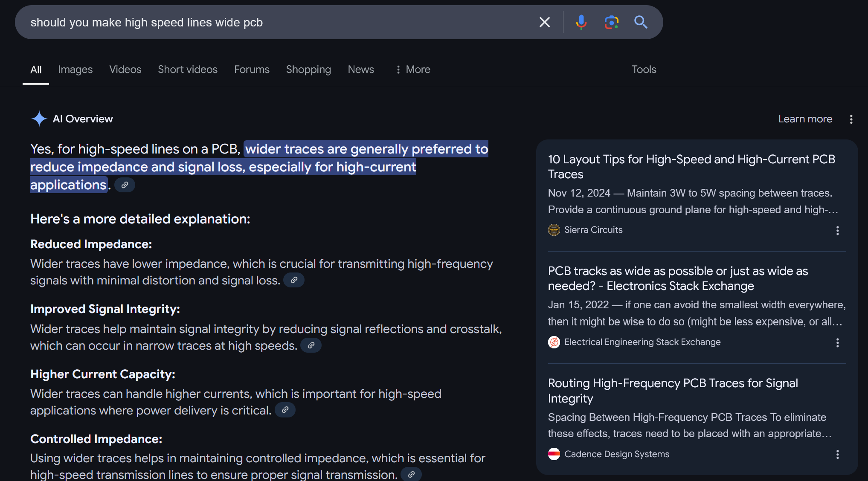The width and height of the screenshot is (868, 481).
Task: Open AI Overview three-dot options menu
Action: pos(851,119)
